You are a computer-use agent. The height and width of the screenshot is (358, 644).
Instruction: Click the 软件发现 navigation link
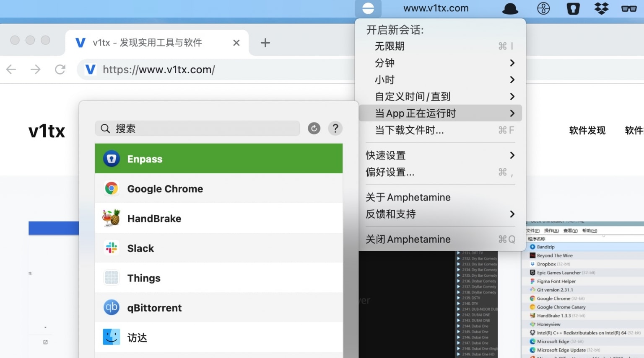pyautogui.click(x=587, y=130)
